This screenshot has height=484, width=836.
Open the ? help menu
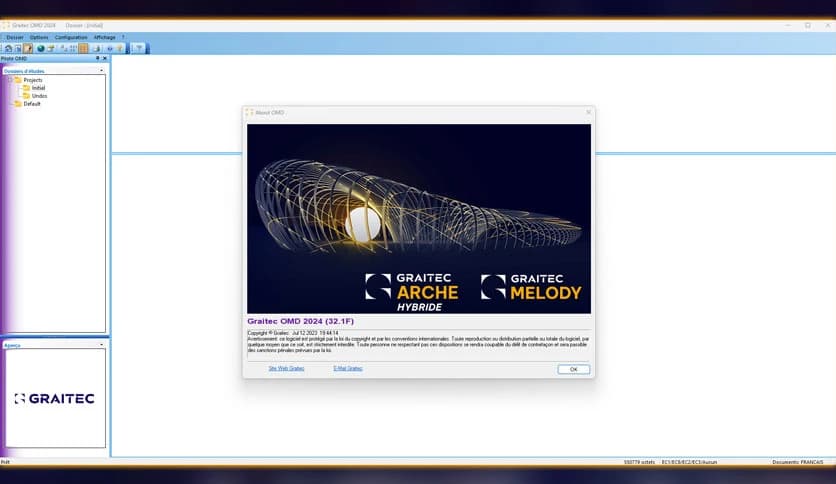tap(123, 37)
